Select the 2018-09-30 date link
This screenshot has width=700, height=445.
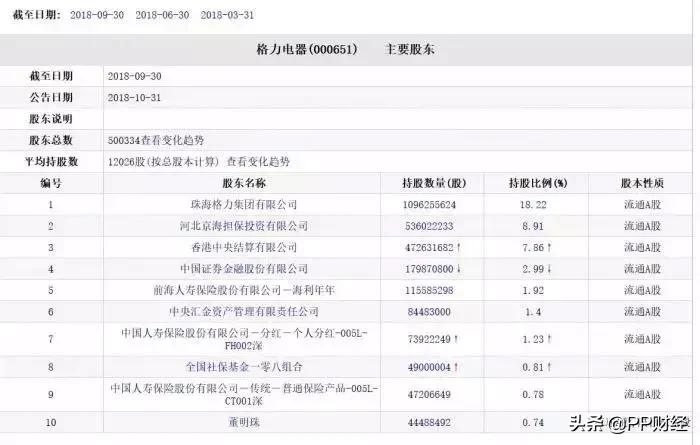point(97,15)
